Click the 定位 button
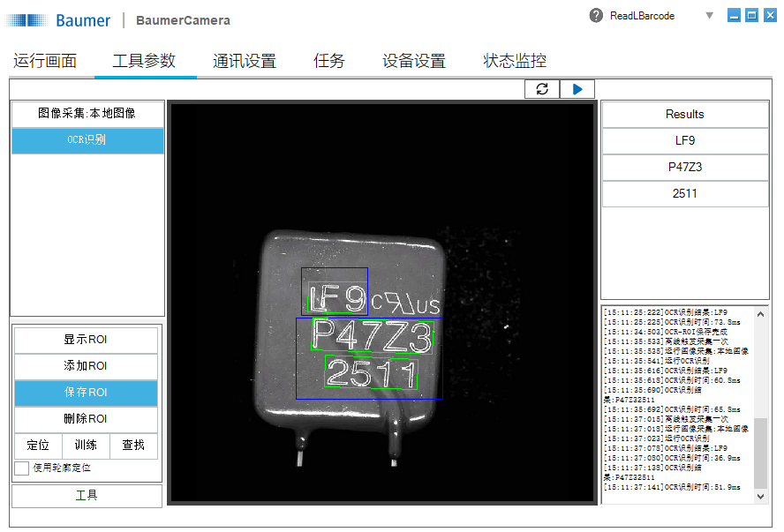This screenshot has width=784, height=532. (38, 445)
